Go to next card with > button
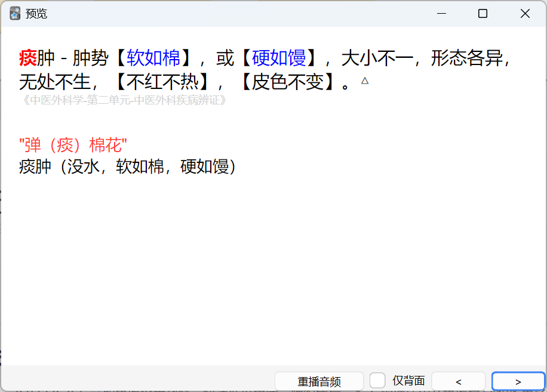The height and width of the screenshot is (392, 547). pyautogui.click(x=518, y=381)
